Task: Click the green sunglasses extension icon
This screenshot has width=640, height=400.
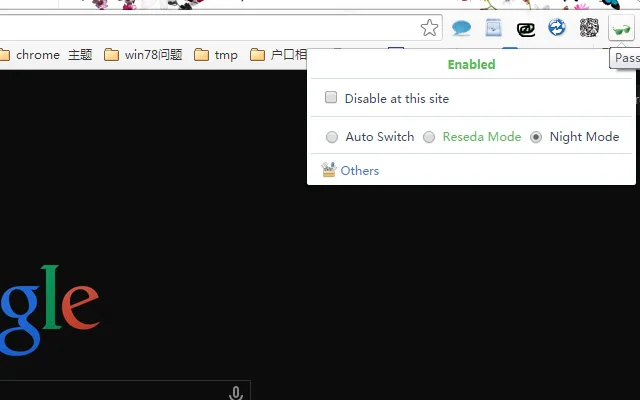Action: coord(621,29)
